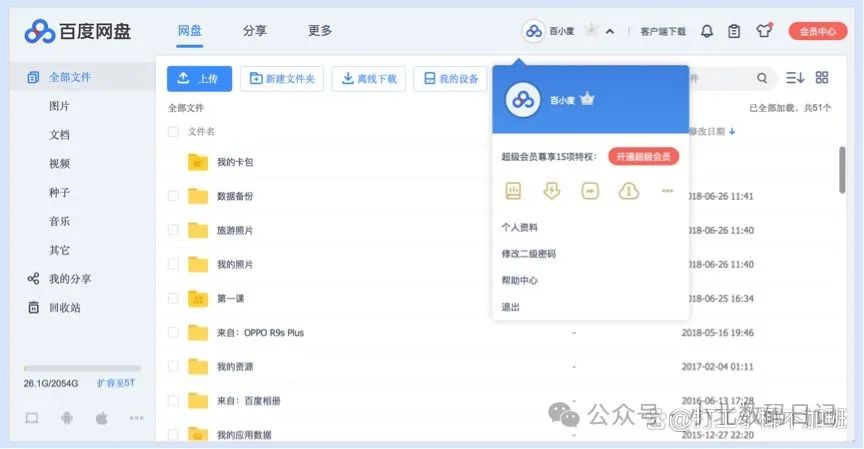Screen dimensions: 864x449
Task: Click the 新建文件夹 button
Action: tap(282, 79)
